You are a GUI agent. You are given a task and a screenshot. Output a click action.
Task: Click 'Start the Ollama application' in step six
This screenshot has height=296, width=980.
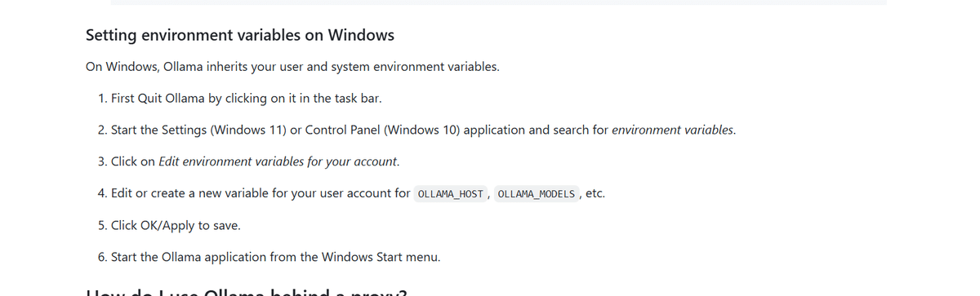point(189,257)
